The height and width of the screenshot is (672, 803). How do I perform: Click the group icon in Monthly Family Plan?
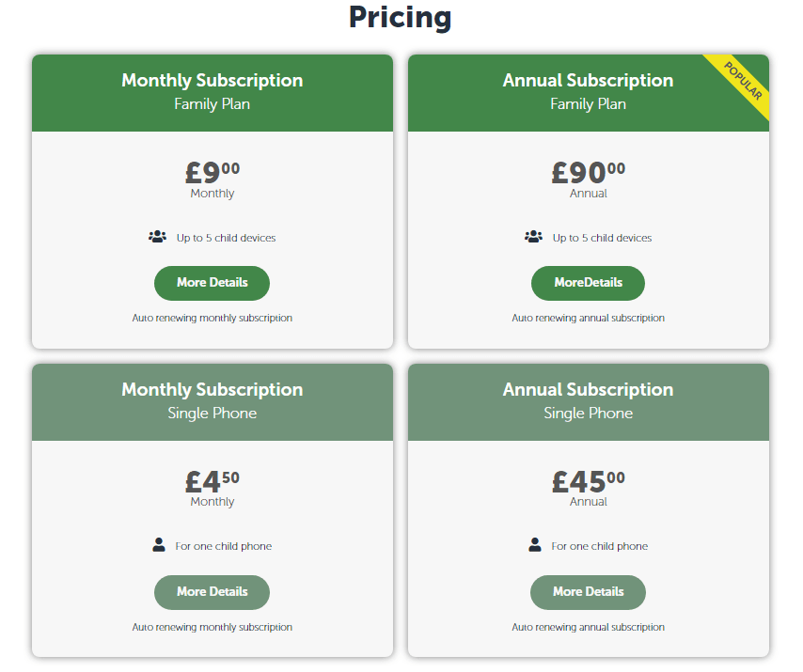(157, 237)
